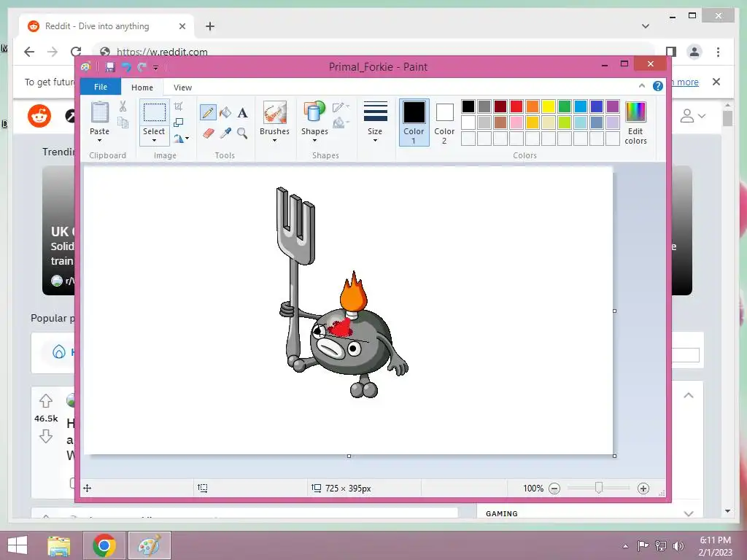Select the Reddit - Dive into anything tab
The image size is (747, 560).
[106, 26]
